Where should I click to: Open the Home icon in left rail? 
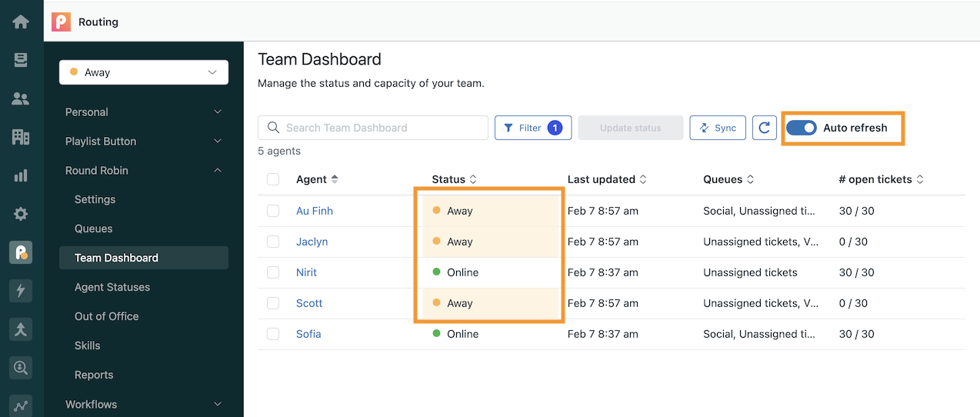(x=21, y=22)
